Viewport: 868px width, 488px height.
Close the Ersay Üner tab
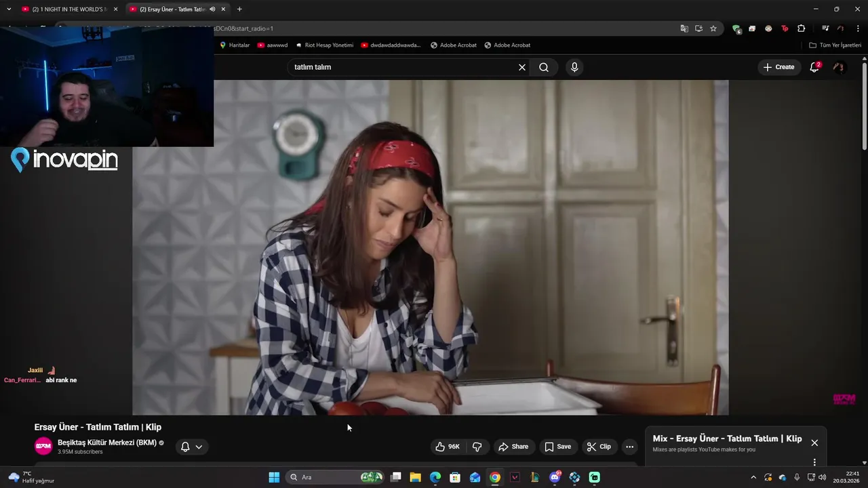point(223,9)
